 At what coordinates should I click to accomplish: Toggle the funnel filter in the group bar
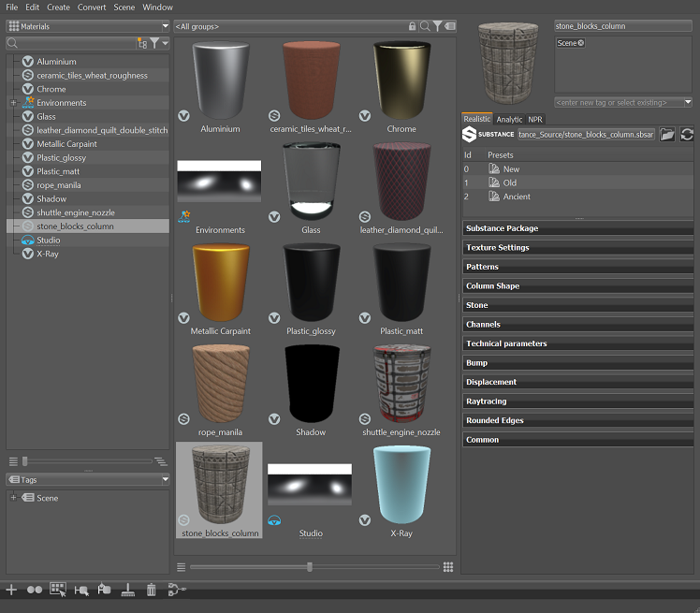[x=437, y=26]
